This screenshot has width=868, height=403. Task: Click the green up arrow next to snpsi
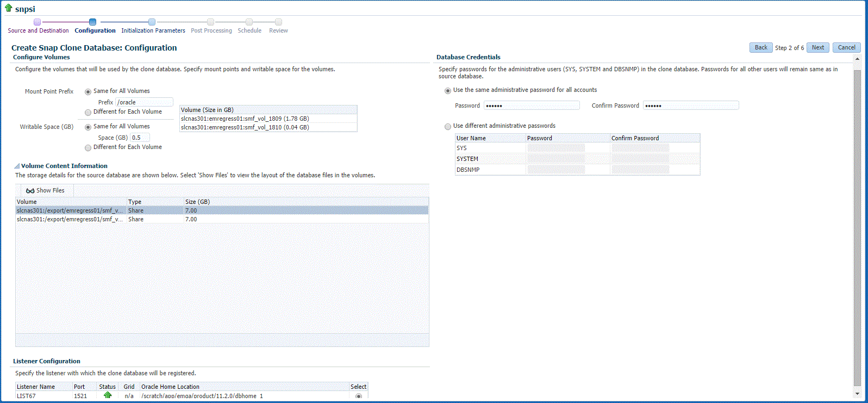click(9, 8)
